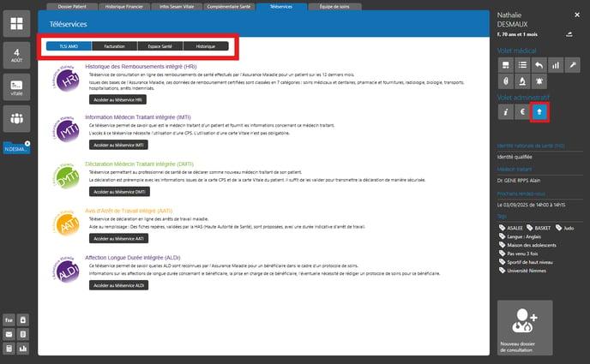Click the euro icon in Volet administratif
This screenshot has height=364, width=590.
pos(521,112)
